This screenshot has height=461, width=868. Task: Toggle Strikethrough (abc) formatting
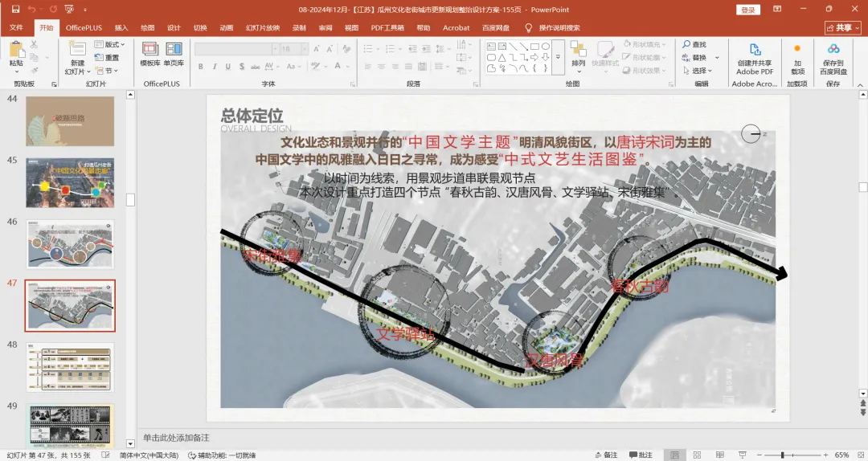(256, 67)
